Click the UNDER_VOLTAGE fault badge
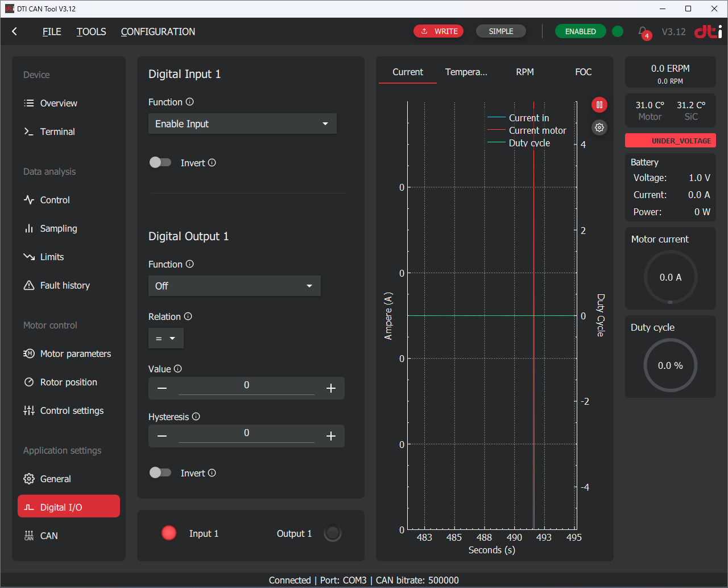 [x=671, y=141]
